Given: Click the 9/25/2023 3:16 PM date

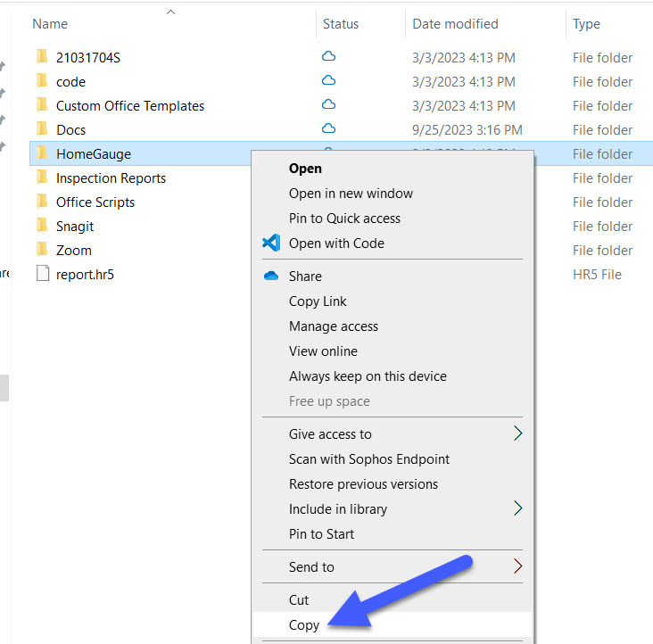Looking at the screenshot, I should 467,130.
